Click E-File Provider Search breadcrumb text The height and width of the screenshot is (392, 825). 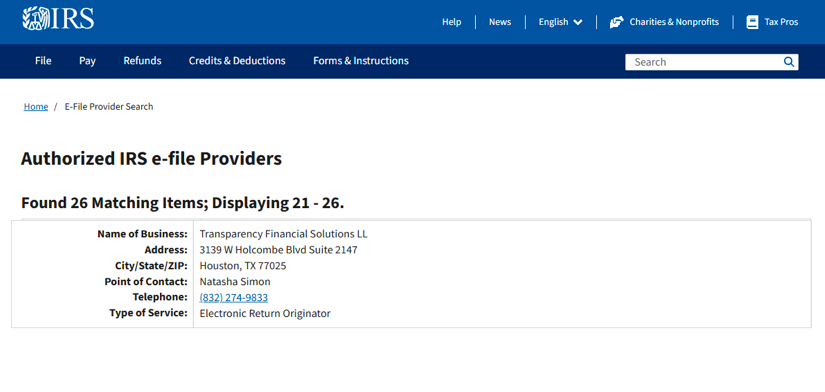tap(109, 107)
